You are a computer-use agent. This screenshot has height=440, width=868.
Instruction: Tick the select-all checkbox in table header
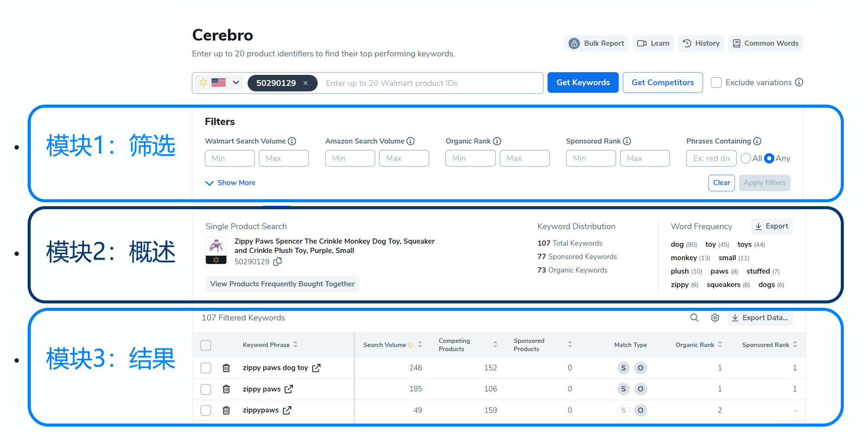pyautogui.click(x=206, y=345)
